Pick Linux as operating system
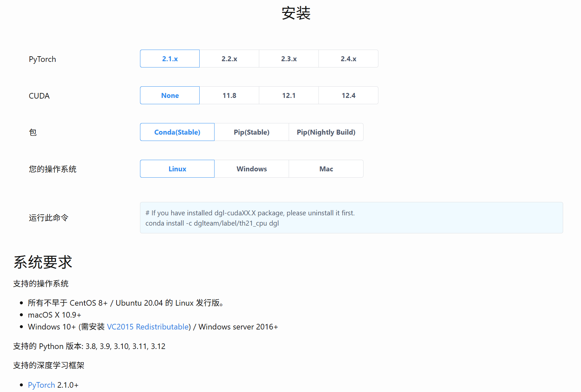The height and width of the screenshot is (392, 581). pyautogui.click(x=177, y=169)
